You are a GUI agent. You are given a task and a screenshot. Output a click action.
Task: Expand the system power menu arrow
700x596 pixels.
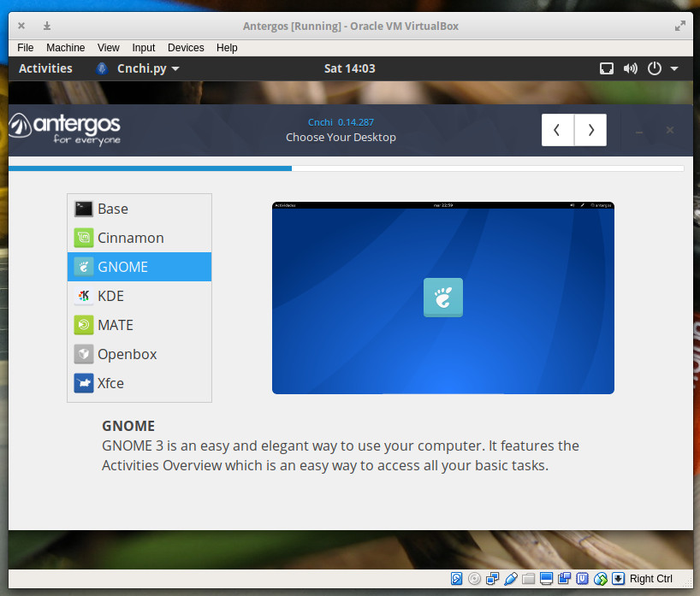674,68
